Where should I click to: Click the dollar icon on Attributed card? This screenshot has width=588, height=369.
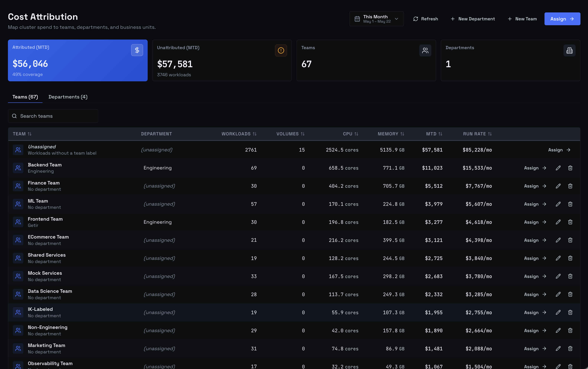click(x=137, y=50)
